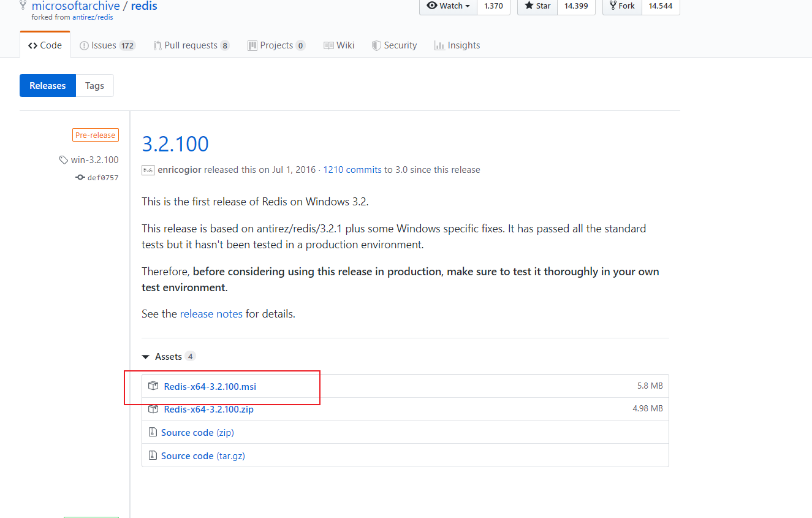Click the 4.98 MB file size
Image resolution: width=812 pixels, height=518 pixels.
click(648, 408)
